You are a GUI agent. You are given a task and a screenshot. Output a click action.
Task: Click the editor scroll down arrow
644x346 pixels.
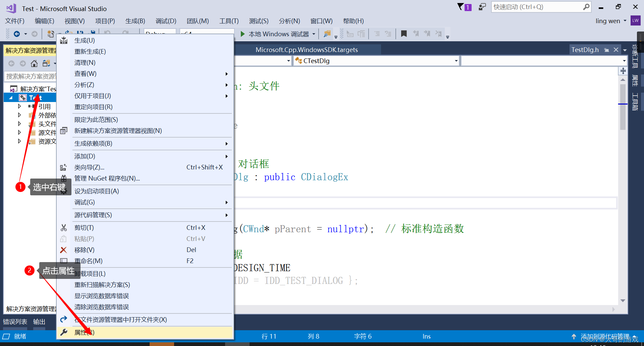(623, 301)
